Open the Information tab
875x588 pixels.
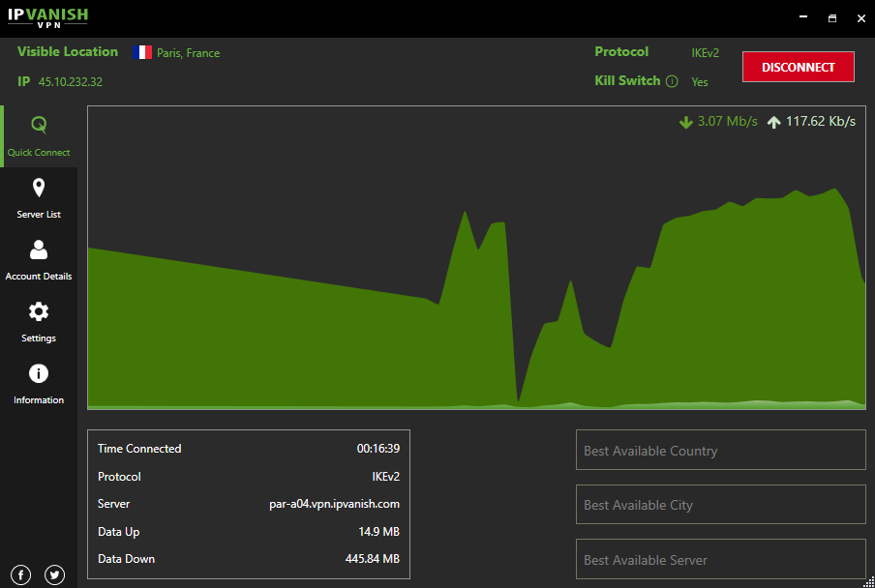coord(39,383)
